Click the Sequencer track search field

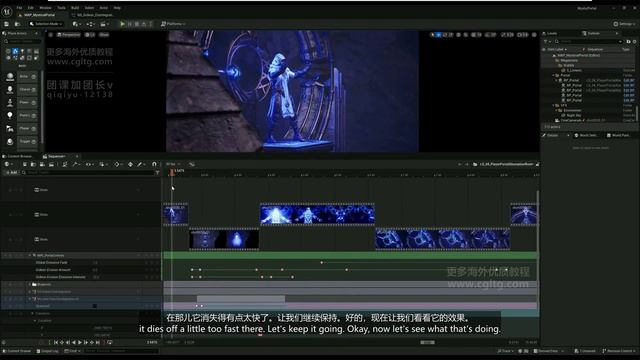pyautogui.click(x=88, y=173)
